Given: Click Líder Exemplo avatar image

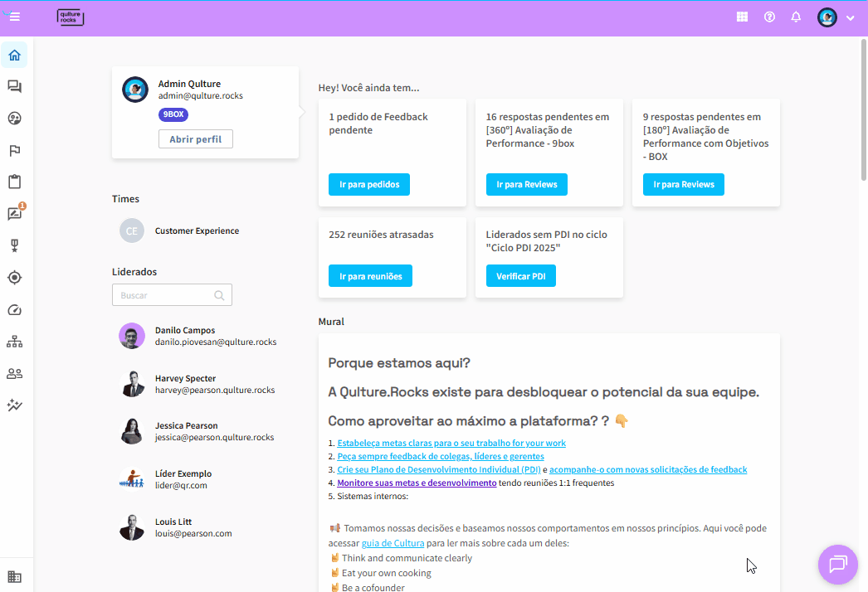Looking at the screenshot, I should (132, 480).
